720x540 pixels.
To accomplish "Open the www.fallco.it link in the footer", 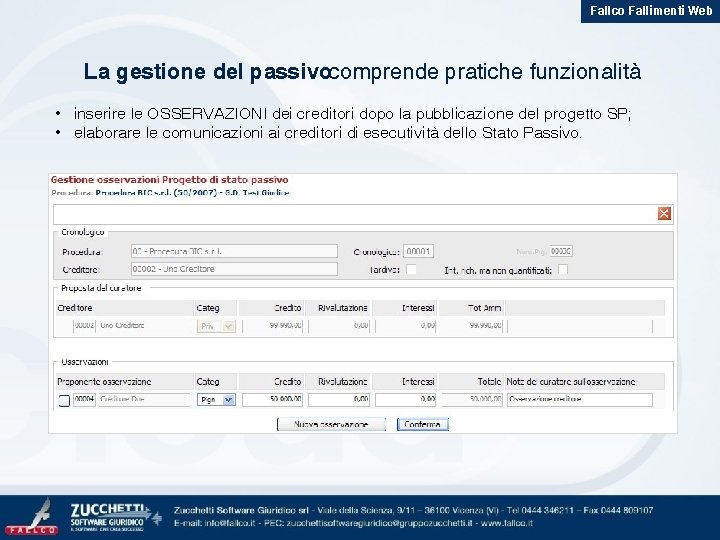I will tap(507, 523).
